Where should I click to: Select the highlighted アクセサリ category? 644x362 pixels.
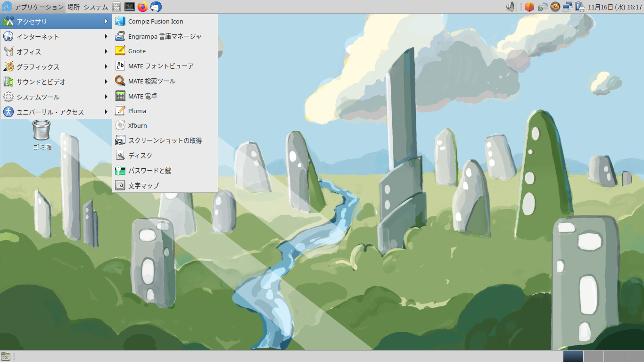56,22
